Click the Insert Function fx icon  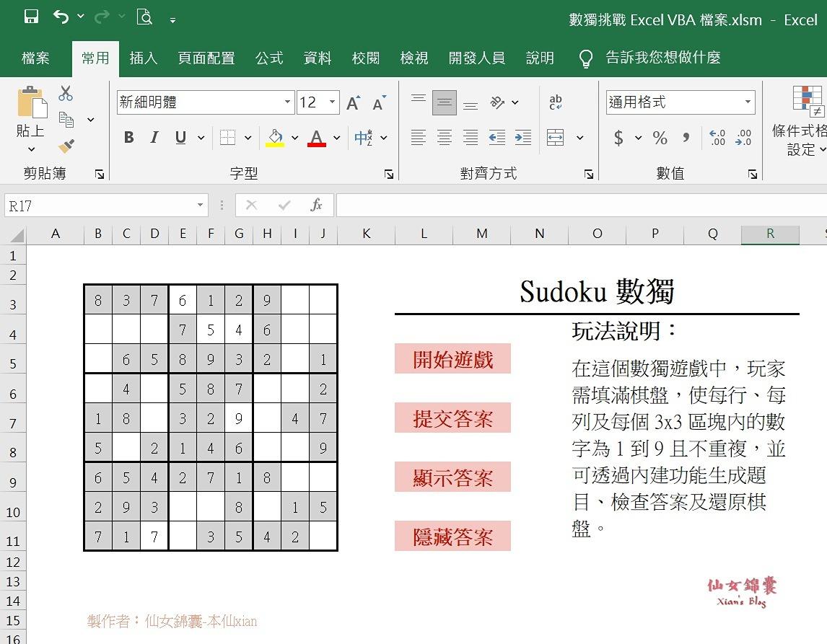pos(316,206)
